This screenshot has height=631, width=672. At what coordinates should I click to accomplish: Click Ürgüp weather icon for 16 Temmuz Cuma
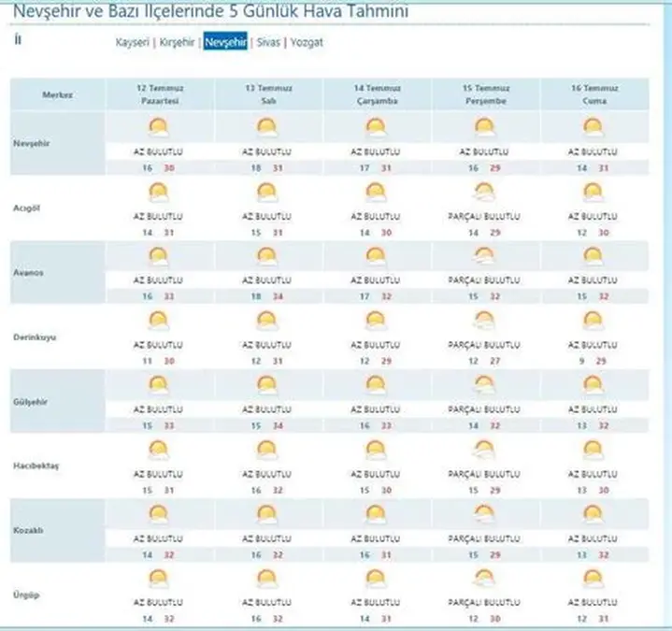tap(593, 579)
